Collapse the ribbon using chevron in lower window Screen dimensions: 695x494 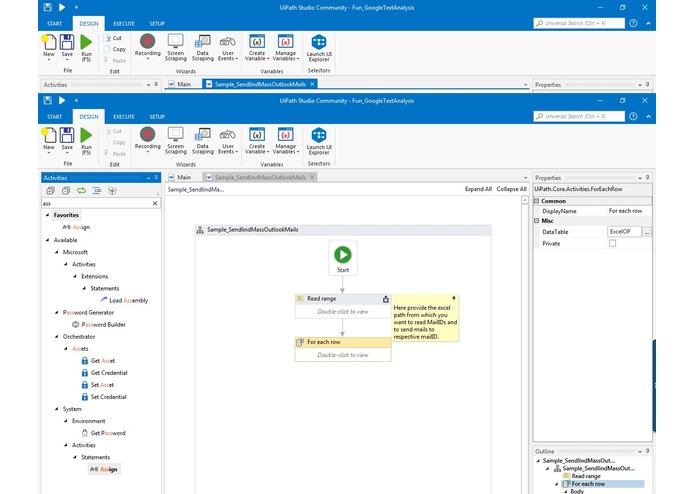[648, 116]
